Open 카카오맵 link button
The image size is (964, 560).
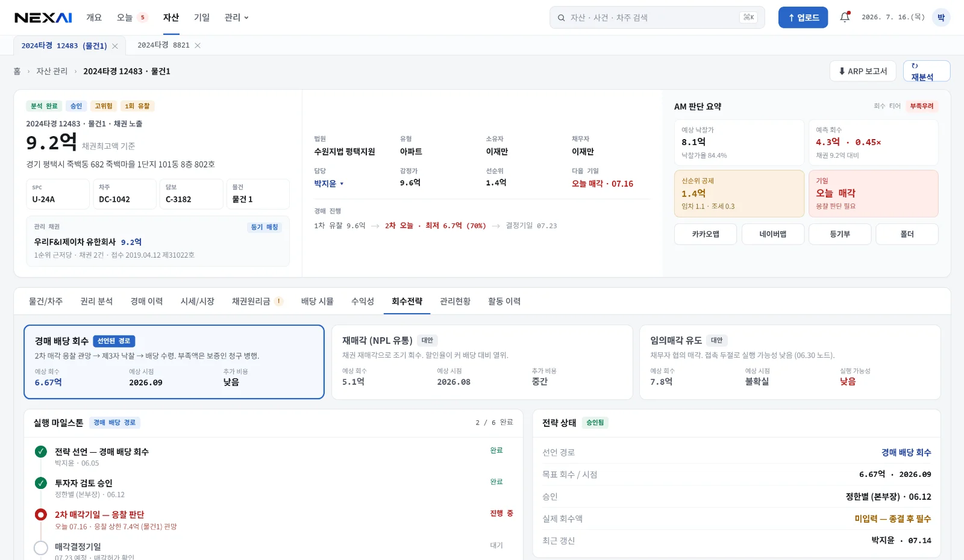pyautogui.click(x=706, y=234)
